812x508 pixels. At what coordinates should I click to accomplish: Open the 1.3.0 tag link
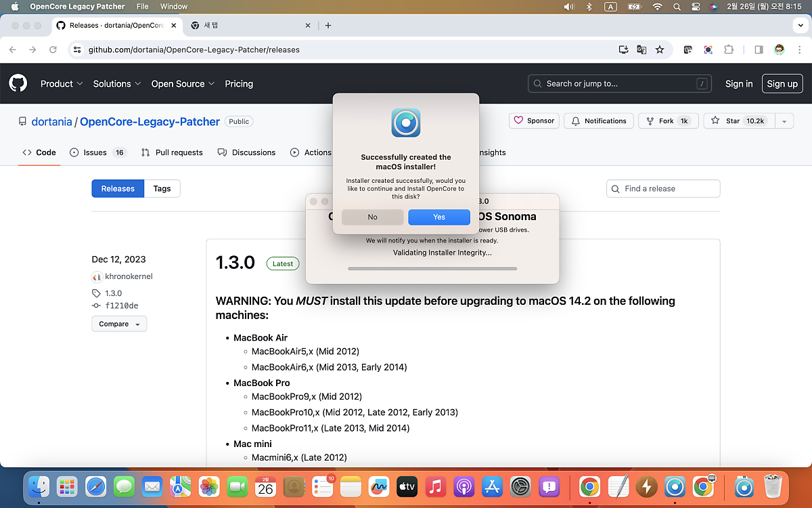[113, 293]
